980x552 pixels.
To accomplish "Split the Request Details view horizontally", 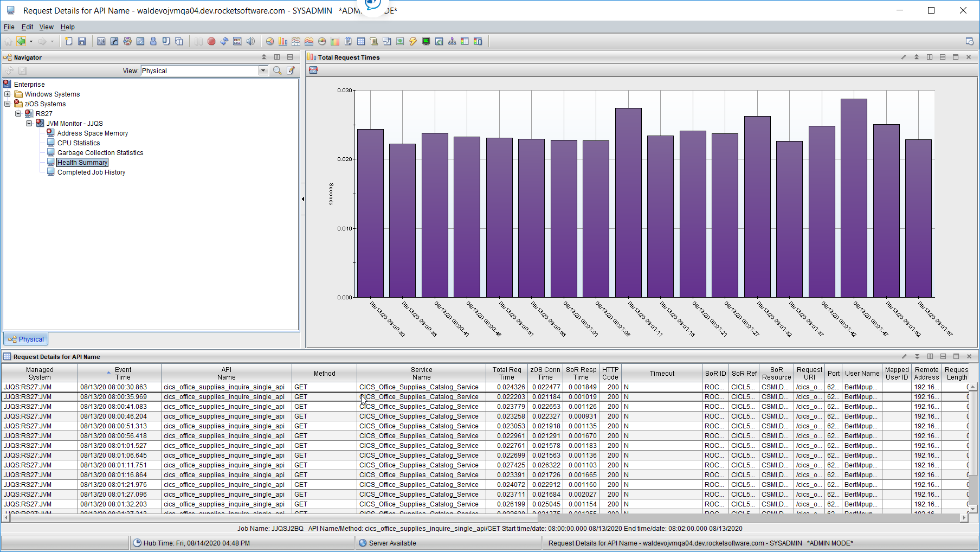I will 943,357.
